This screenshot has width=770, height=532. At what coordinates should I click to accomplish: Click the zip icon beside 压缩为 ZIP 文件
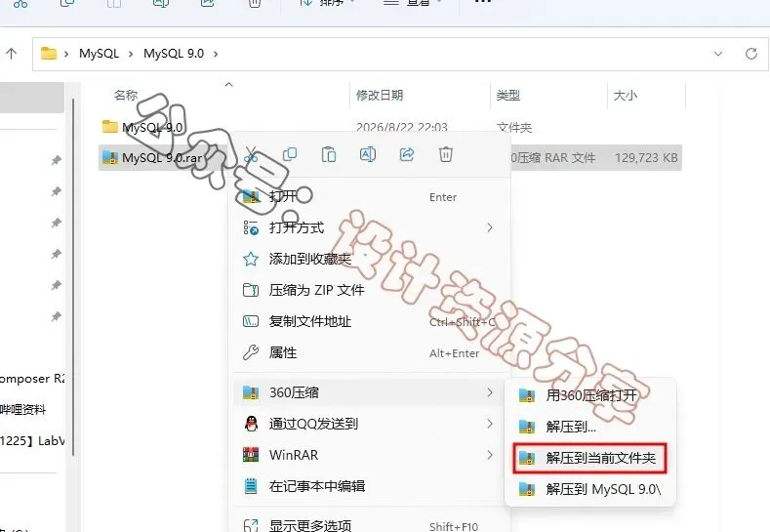coord(251,290)
